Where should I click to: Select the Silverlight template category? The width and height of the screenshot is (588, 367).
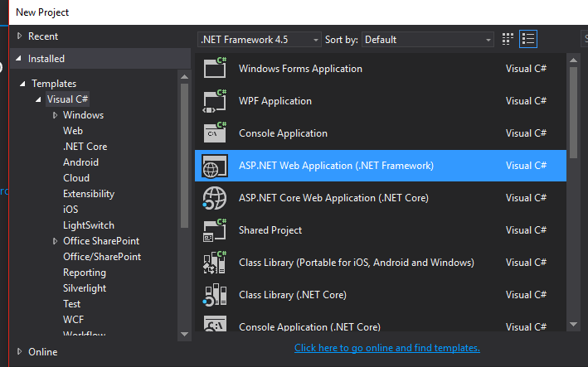[x=85, y=288]
